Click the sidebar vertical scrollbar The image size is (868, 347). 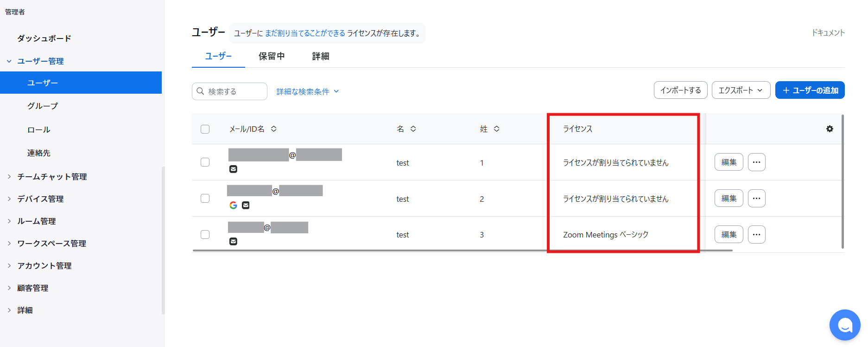pos(163,240)
